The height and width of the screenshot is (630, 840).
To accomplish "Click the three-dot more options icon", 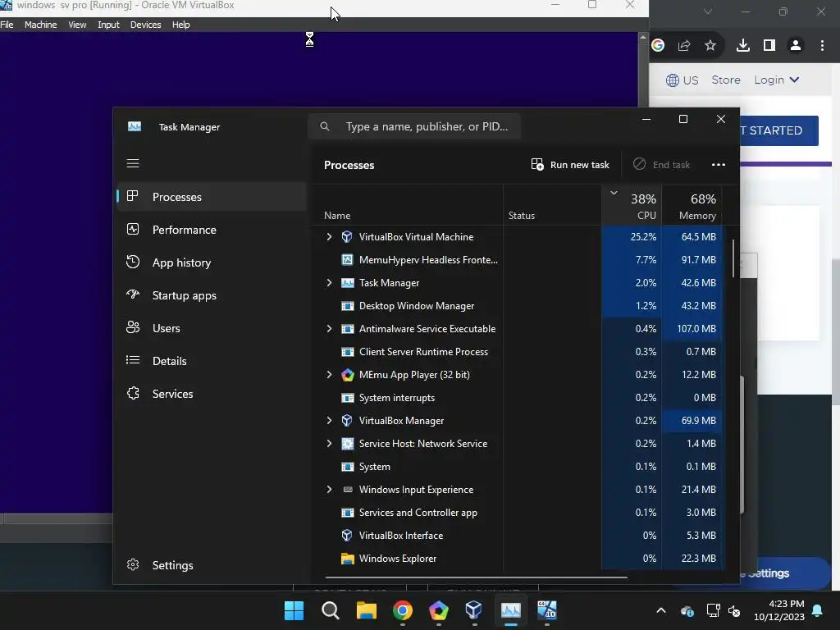I will click(719, 164).
